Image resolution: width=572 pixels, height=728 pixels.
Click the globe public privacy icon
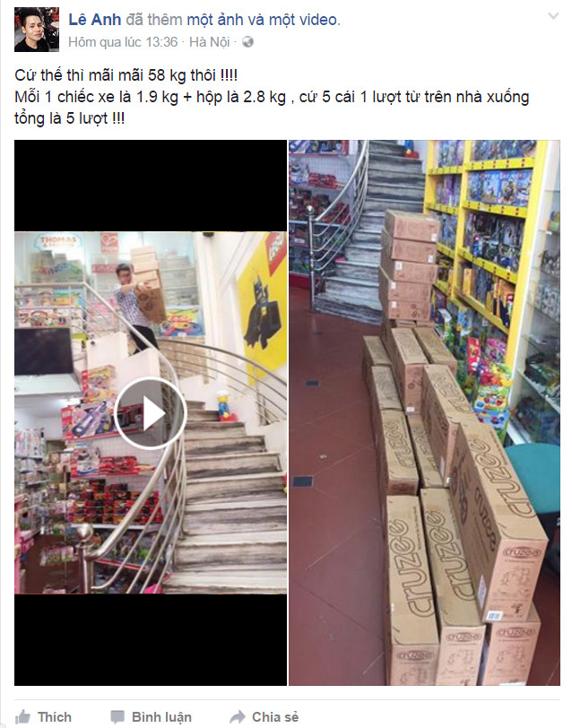tap(248, 42)
